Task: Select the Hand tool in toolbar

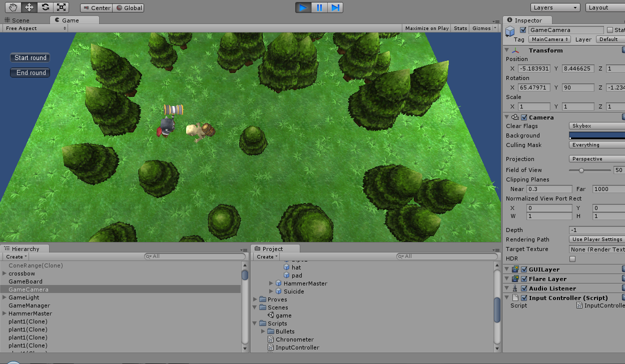Action: (14, 7)
